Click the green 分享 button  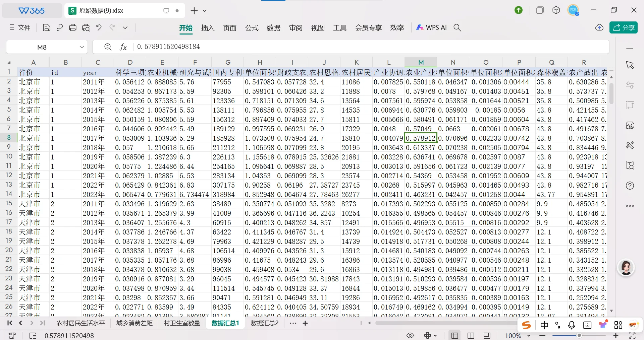pos(624,28)
